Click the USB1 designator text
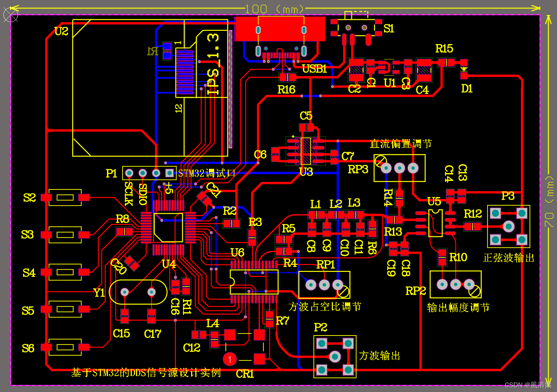The width and height of the screenshot is (557, 392). tap(314, 69)
